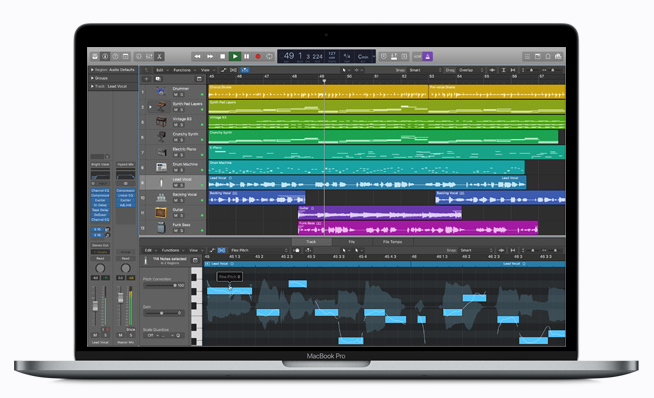Open the Flex Pitch mode dropdown
Screen dimensions: 654x398
pyautogui.click(x=259, y=250)
